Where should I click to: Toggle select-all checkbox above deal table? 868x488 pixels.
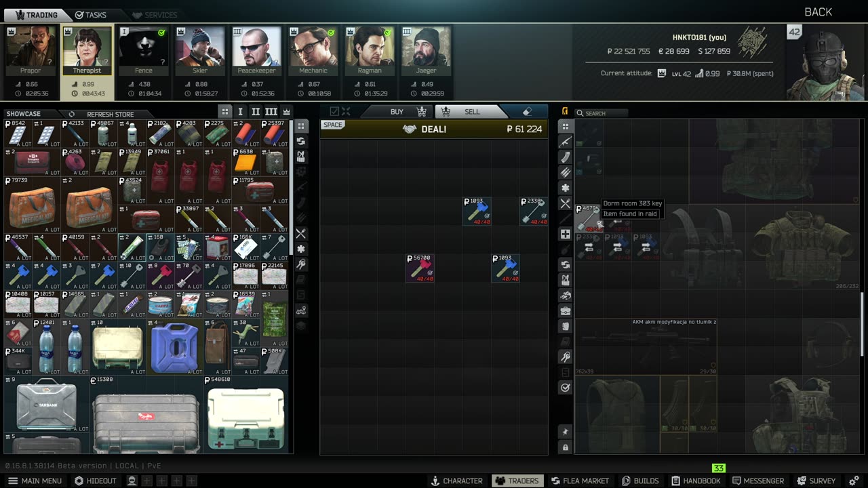[334, 111]
